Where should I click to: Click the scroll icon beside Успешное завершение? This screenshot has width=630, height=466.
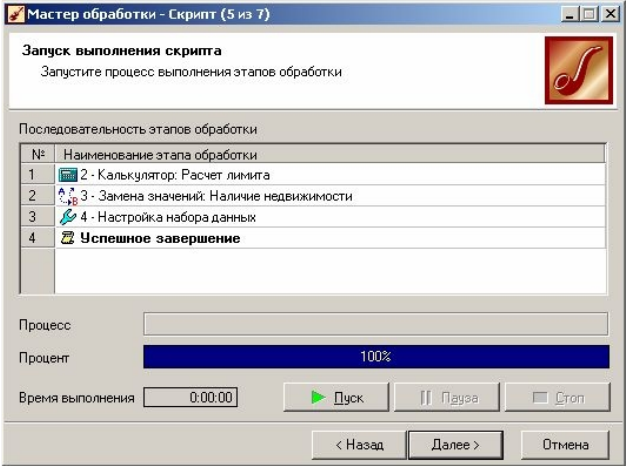(68, 238)
